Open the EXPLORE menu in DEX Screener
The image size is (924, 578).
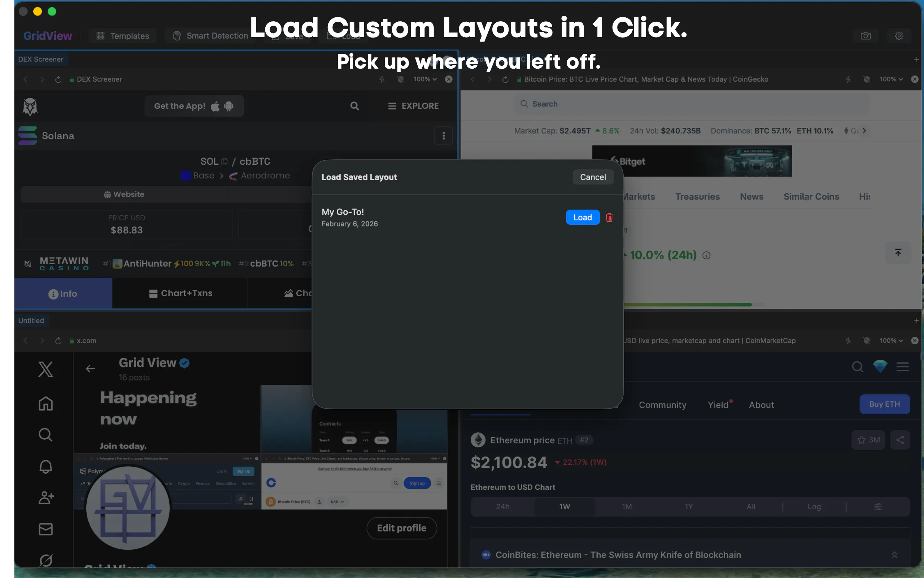click(413, 106)
